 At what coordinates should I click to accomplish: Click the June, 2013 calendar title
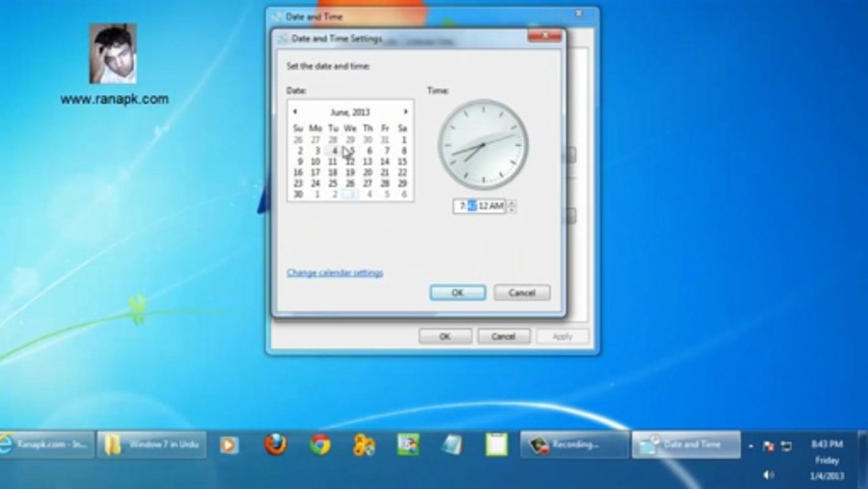pos(350,112)
